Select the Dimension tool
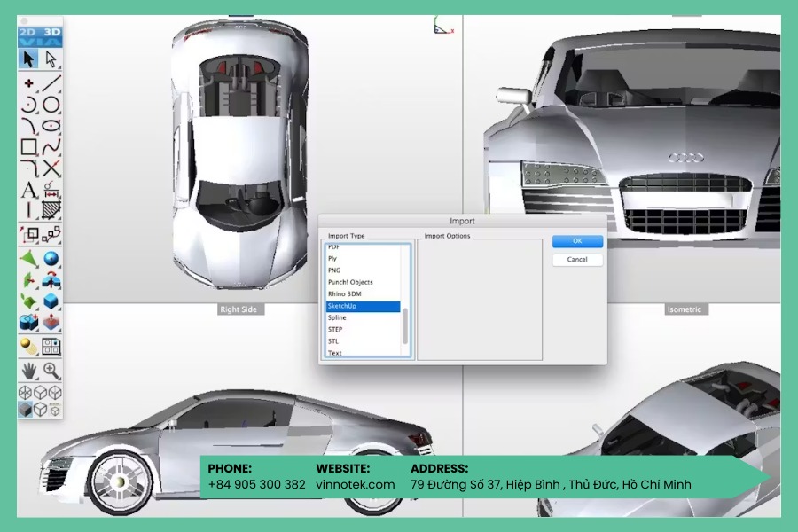Image resolution: width=798 pixels, height=532 pixels. [51, 190]
